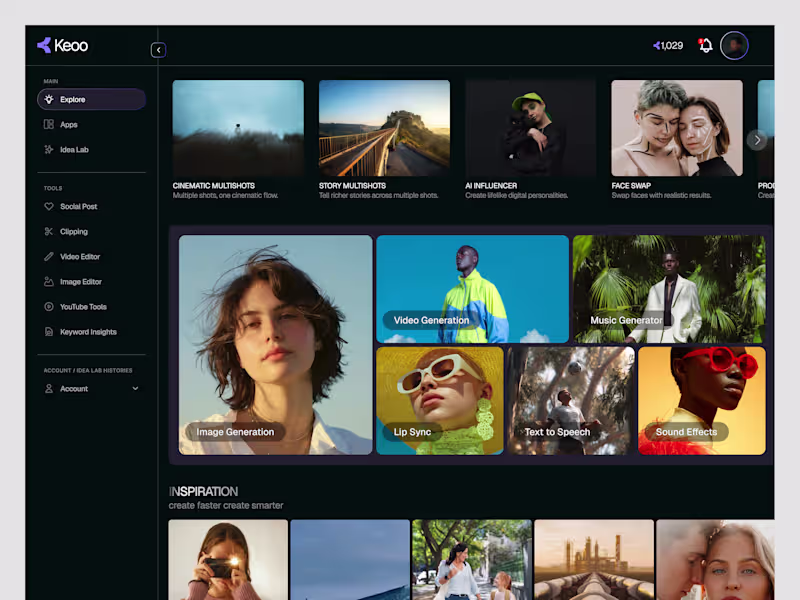Click the Social Post heart icon
This screenshot has width=800, height=600.
(49, 206)
